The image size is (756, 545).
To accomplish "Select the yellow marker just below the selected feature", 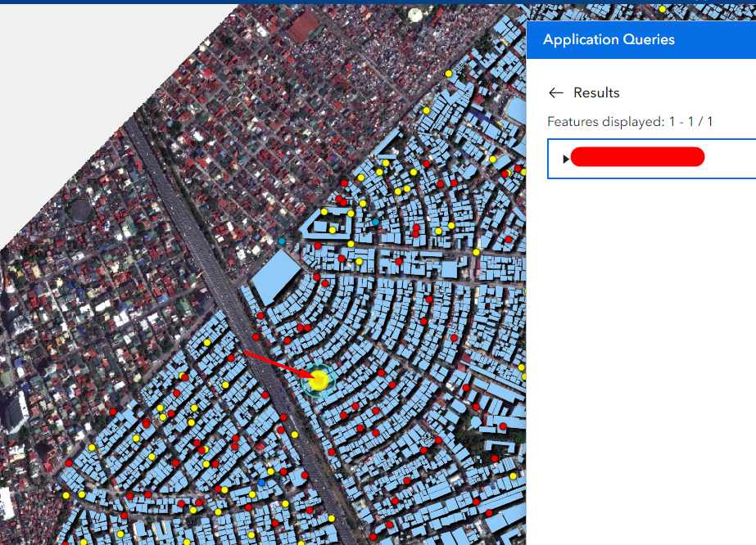I will coord(294,435).
